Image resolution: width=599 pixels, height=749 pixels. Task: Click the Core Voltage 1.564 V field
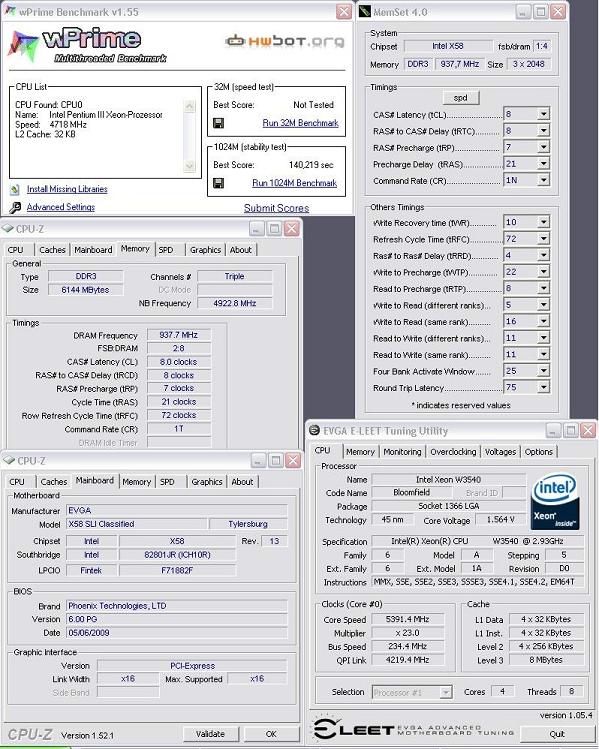coord(500,520)
